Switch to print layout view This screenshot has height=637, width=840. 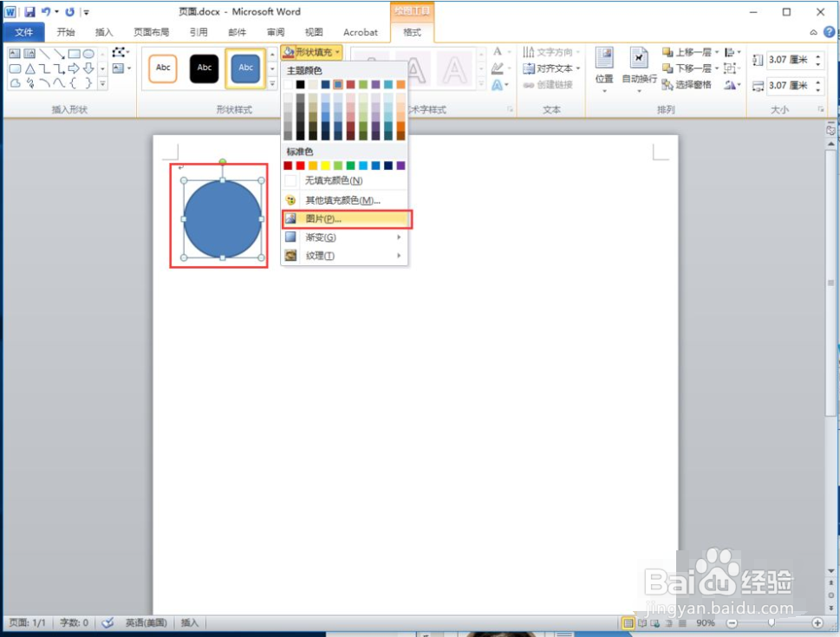click(628, 623)
